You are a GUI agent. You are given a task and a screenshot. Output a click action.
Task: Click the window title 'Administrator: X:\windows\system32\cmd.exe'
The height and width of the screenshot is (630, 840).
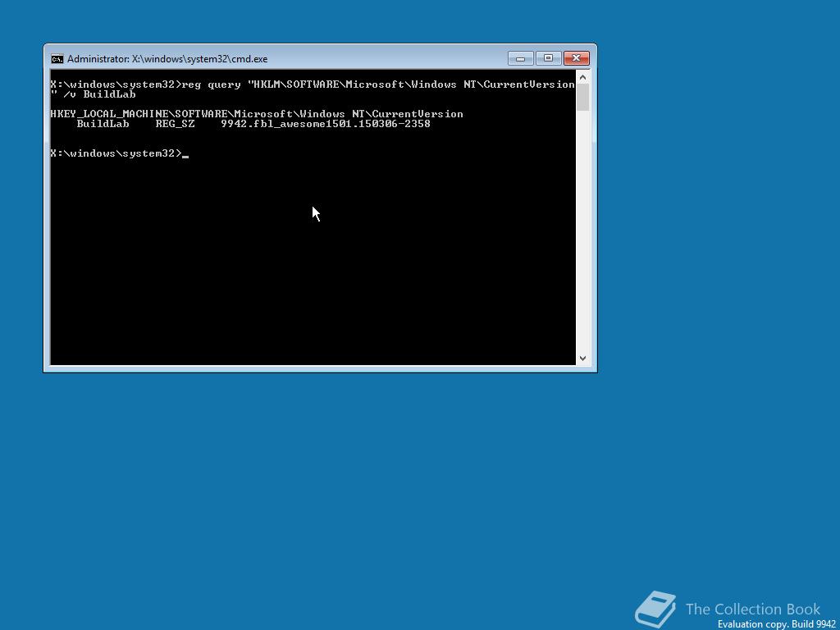tap(167, 59)
